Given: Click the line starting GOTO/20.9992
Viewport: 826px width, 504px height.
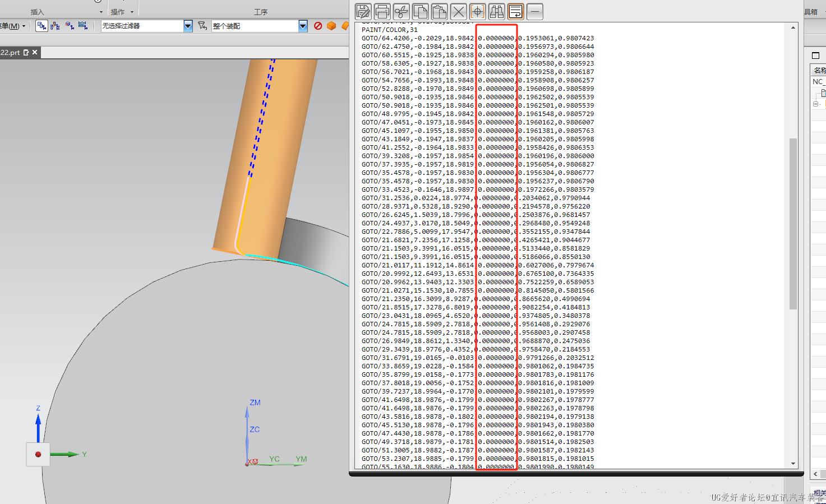Looking at the screenshot, I should [478, 274].
